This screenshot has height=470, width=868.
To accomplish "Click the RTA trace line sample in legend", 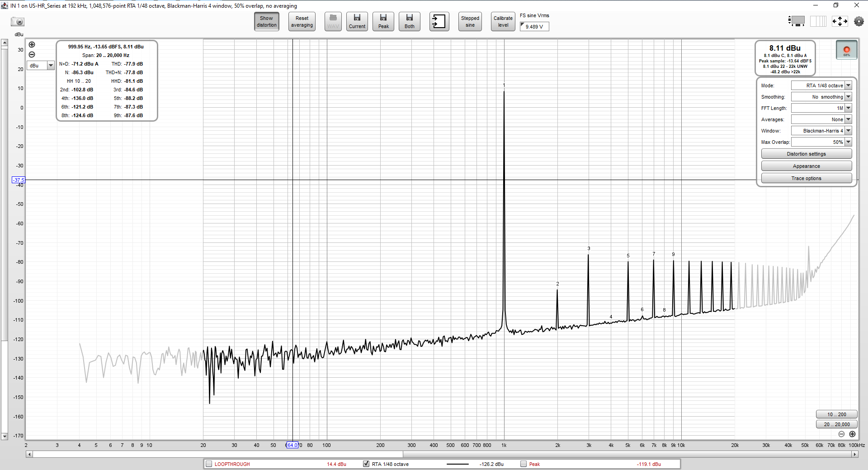I will 458,464.
